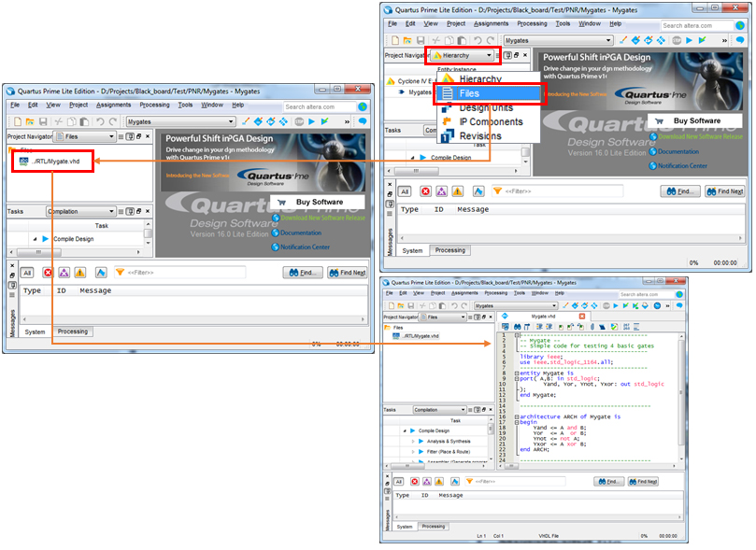Click Redo arrow in top-right window toolbar
The width and height of the screenshot is (756, 550).
(x=491, y=40)
